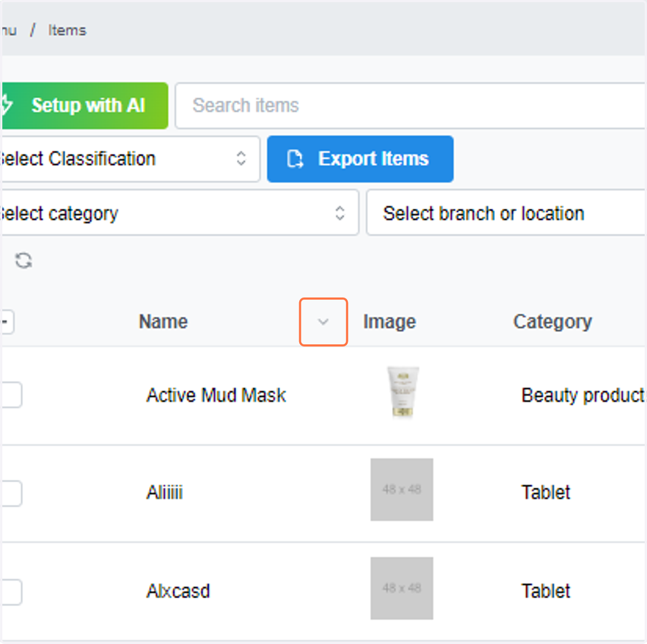The height and width of the screenshot is (644, 647).
Task: Check the Alxcasd row checkbox
Action: 11,592
